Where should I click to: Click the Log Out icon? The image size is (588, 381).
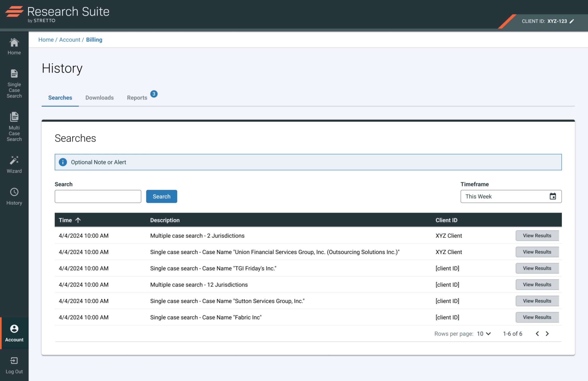coord(14,361)
